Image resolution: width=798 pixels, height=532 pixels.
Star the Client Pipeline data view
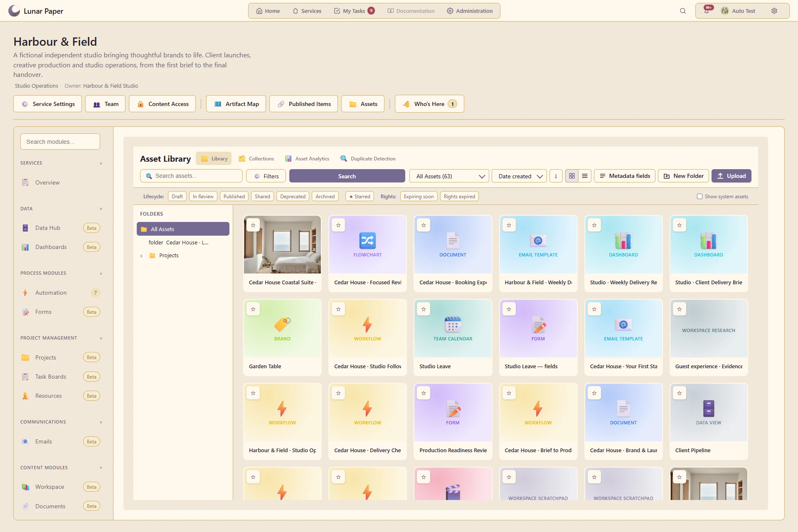pyautogui.click(x=680, y=393)
